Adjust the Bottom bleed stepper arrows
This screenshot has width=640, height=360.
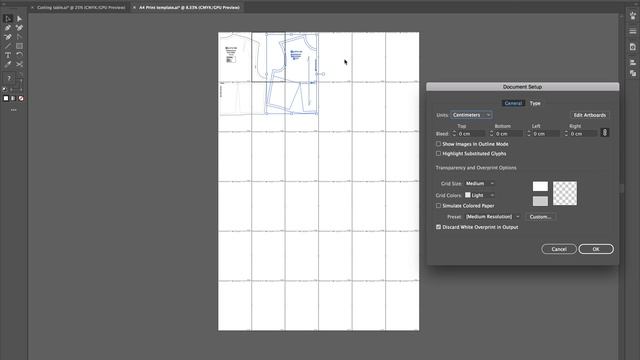tap(491, 133)
